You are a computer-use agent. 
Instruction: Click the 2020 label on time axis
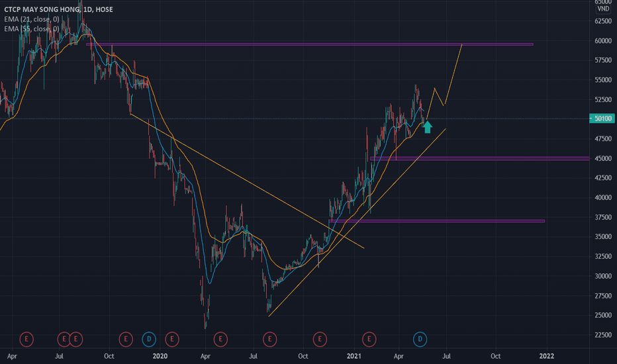coord(160,356)
